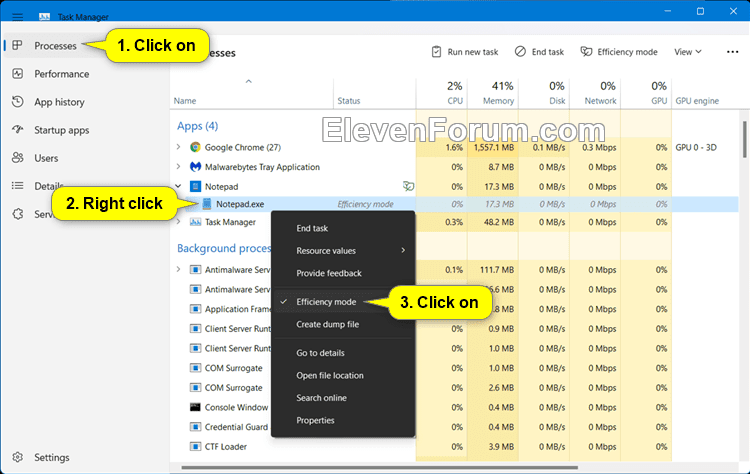This screenshot has height=474, width=750.
Task: Open the Startup apps page label
Action: click(x=62, y=130)
